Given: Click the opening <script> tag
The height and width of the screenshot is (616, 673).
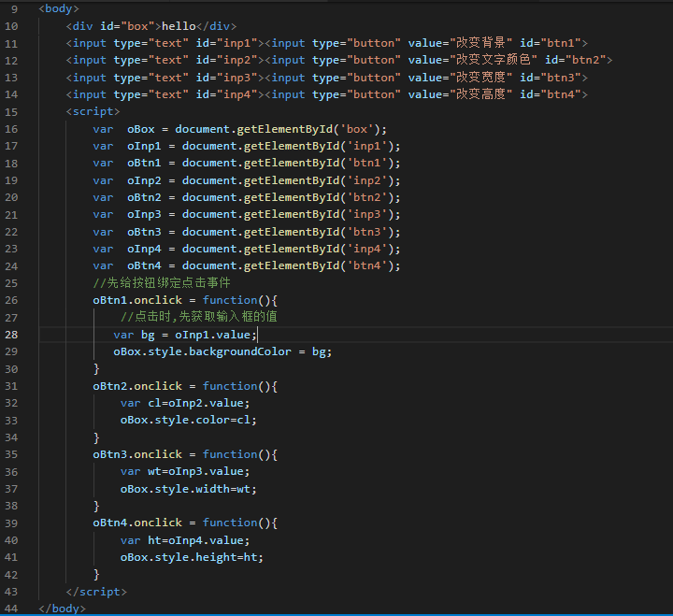Looking at the screenshot, I should (x=93, y=111).
